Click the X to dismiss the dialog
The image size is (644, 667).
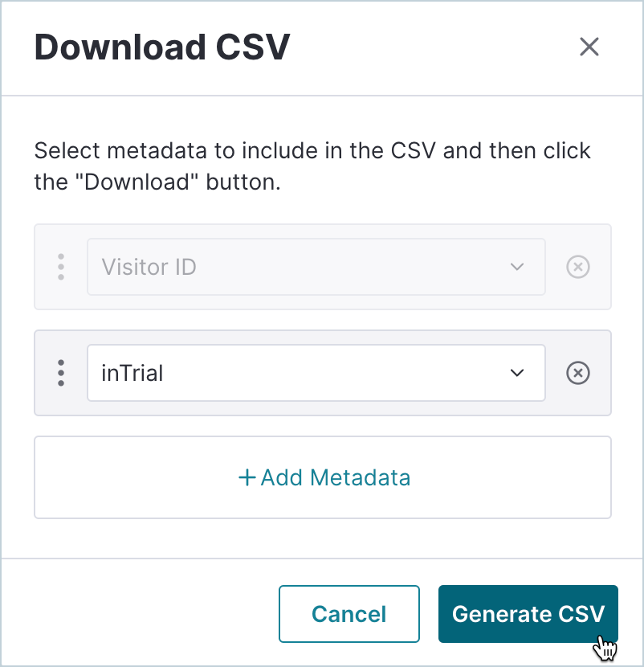tap(589, 47)
